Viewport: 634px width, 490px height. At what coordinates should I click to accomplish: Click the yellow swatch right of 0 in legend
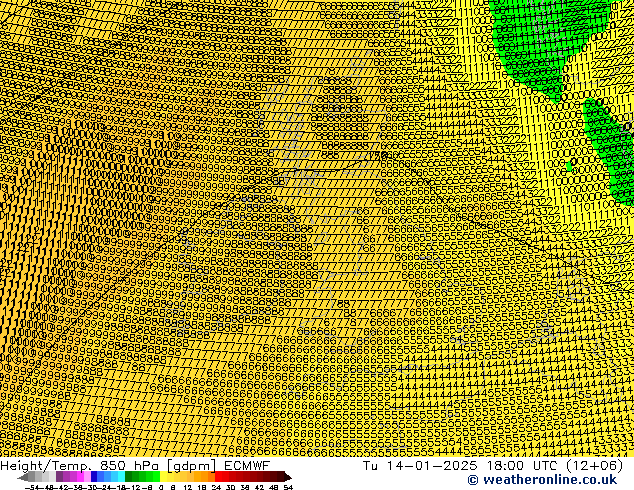(x=163, y=477)
